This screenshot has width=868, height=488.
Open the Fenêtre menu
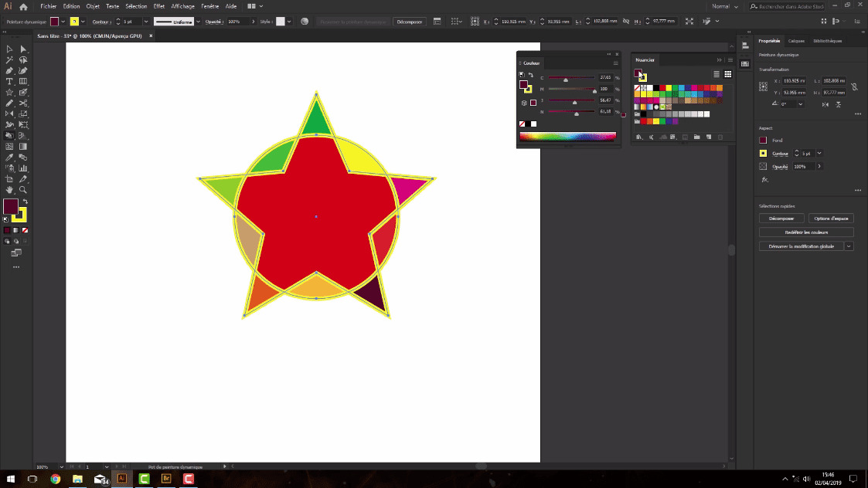pos(209,6)
